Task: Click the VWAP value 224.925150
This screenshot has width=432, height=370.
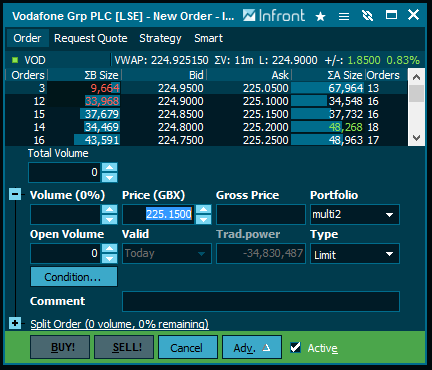Action: (x=180, y=60)
